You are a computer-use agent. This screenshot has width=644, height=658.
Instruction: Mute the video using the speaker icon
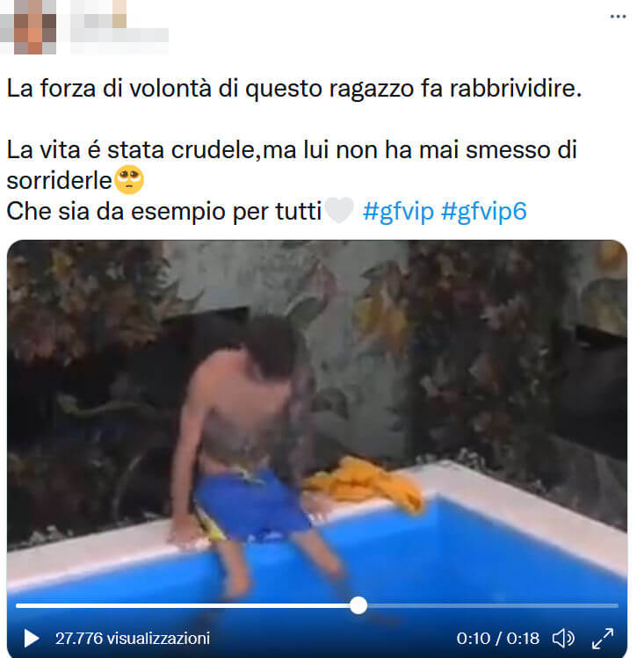[x=563, y=639]
